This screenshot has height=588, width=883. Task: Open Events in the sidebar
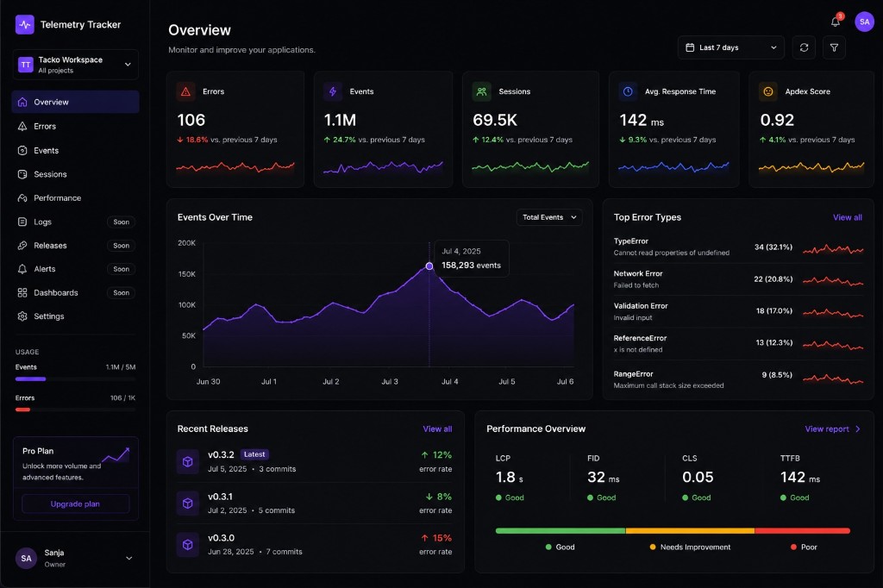pos(76,150)
